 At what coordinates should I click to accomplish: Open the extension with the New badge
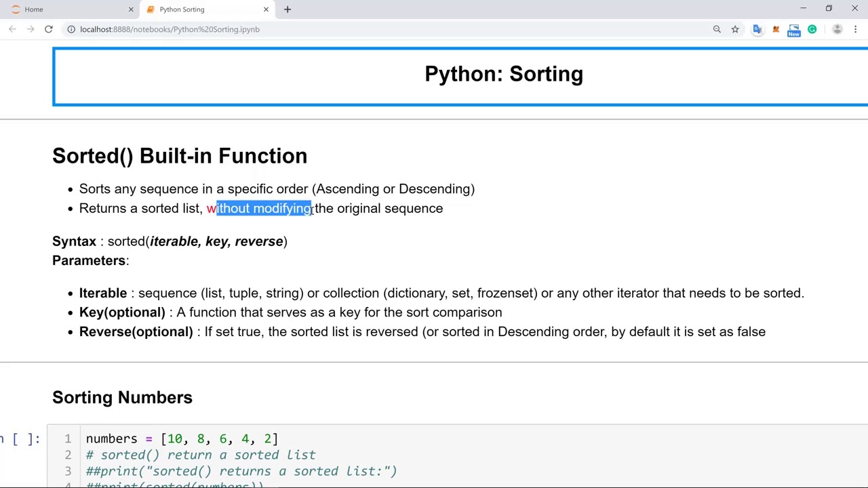click(x=793, y=30)
